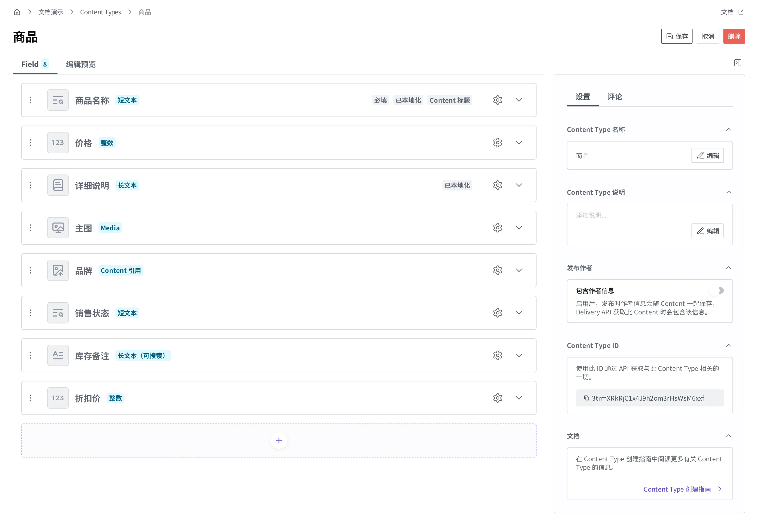
Task: Click short text type icon of 商品名称
Action: [58, 100]
